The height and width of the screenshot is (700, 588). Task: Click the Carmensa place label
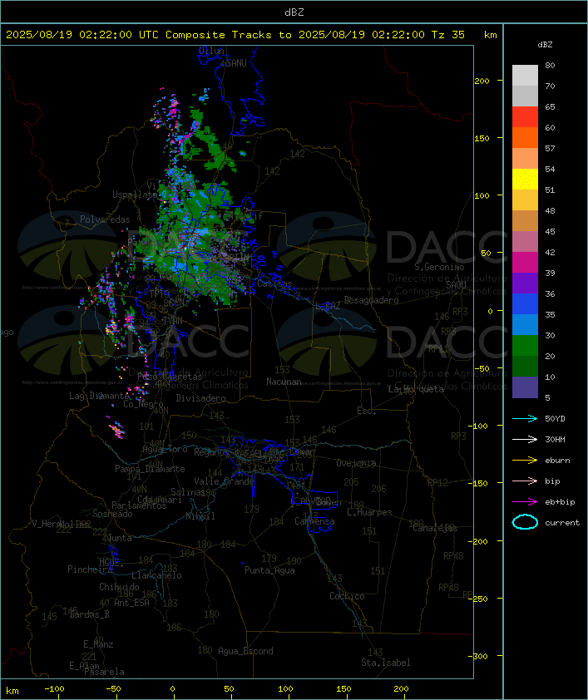(314, 521)
